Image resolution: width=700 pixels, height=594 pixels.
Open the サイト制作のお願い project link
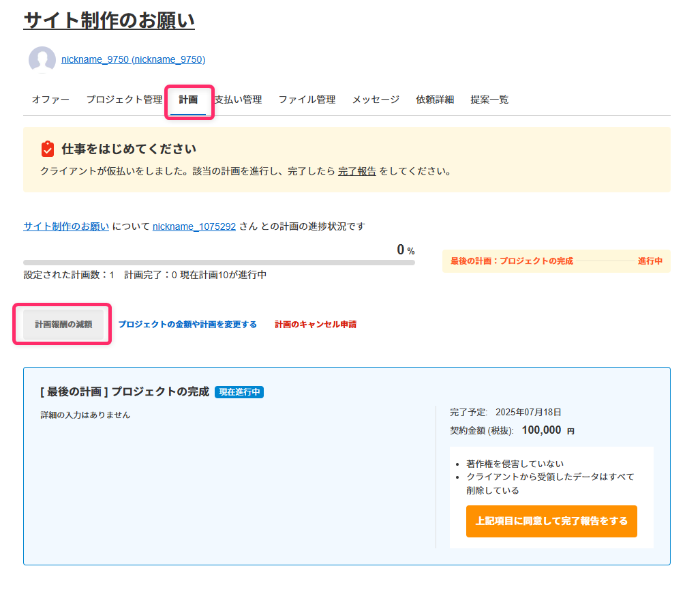click(65, 226)
